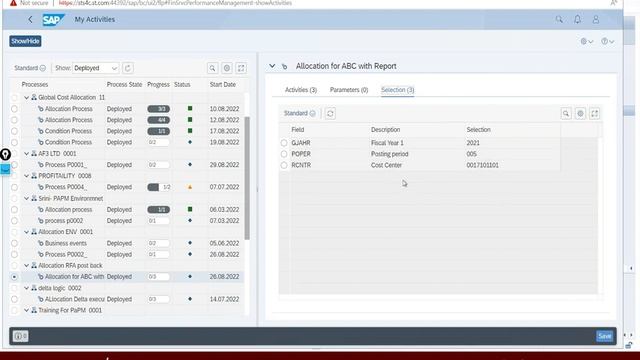Collapse the Training For PaPM 0001 node
The image size is (640, 360).
click(x=27, y=310)
